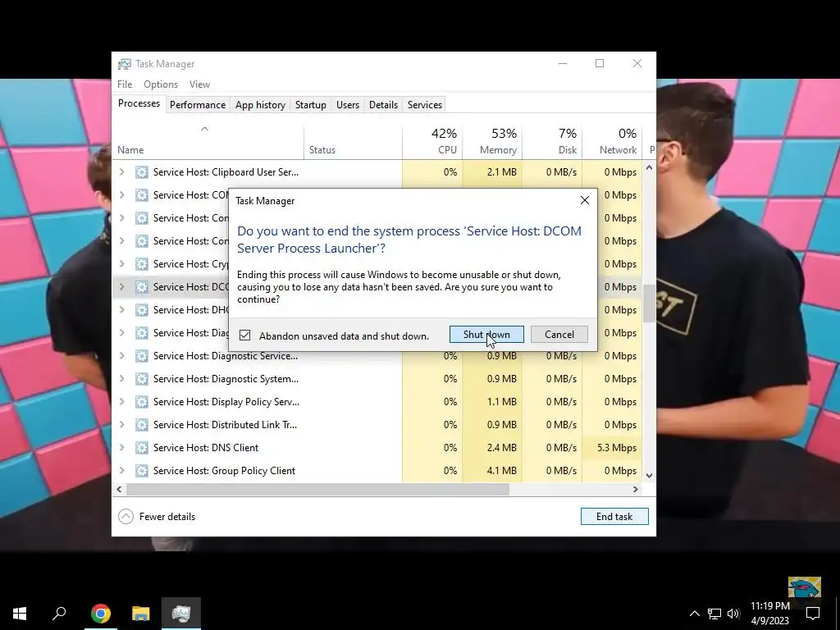Viewport: 840px width, 630px height.
Task: Open taskbar search
Action: pos(59,614)
